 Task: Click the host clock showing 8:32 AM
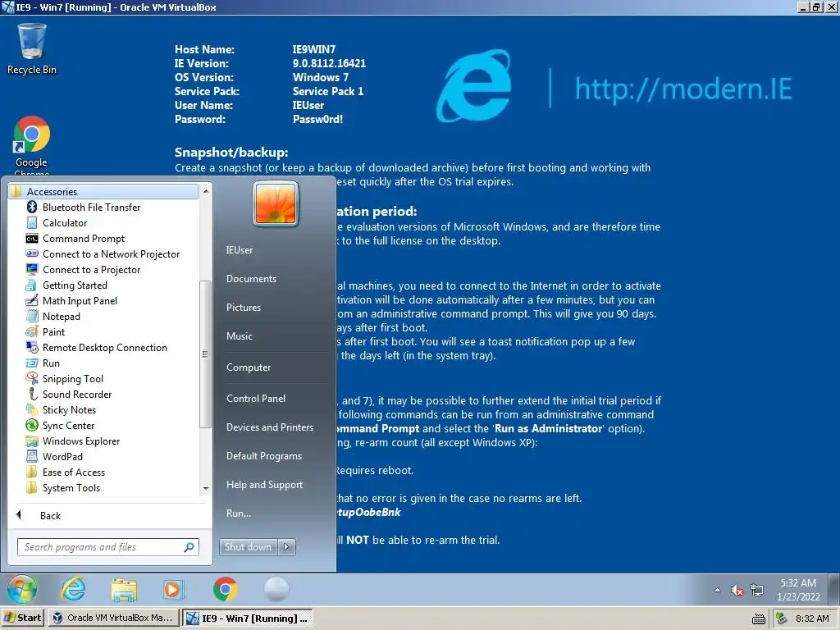812,619
